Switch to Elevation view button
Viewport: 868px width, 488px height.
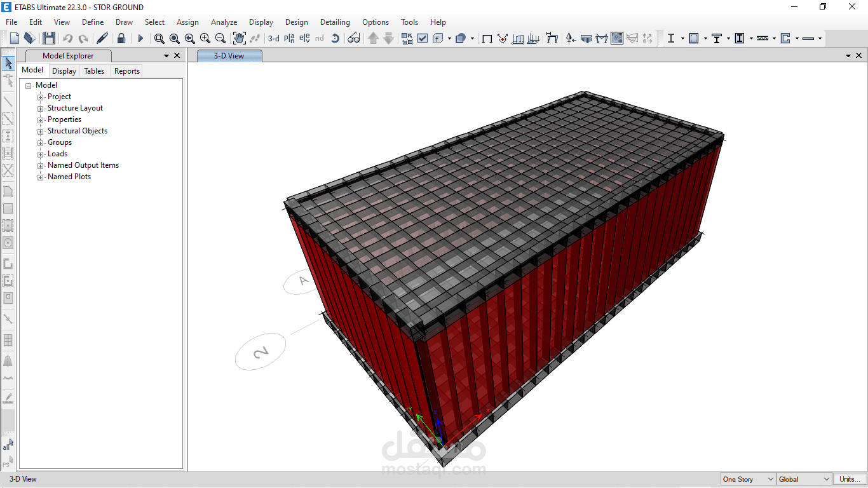pos(304,38)
